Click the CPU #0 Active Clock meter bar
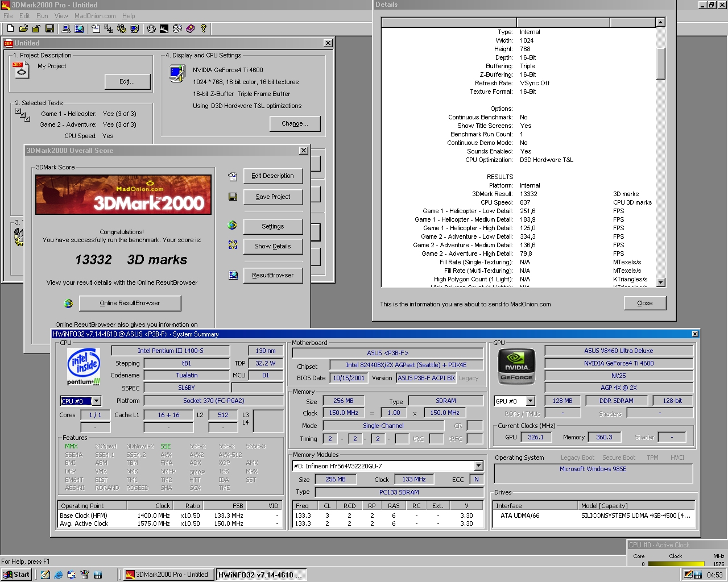 click(x=676, y=564)
